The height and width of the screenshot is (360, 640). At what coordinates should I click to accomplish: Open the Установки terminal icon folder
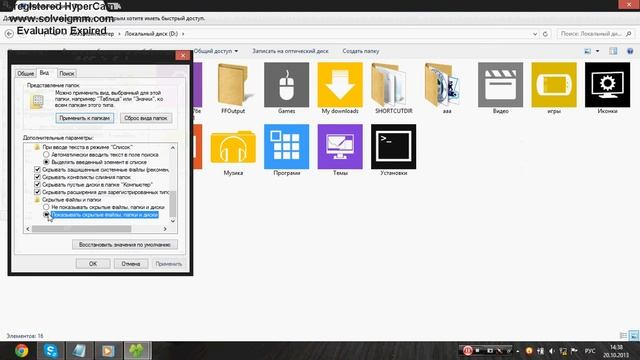[393, 150]
